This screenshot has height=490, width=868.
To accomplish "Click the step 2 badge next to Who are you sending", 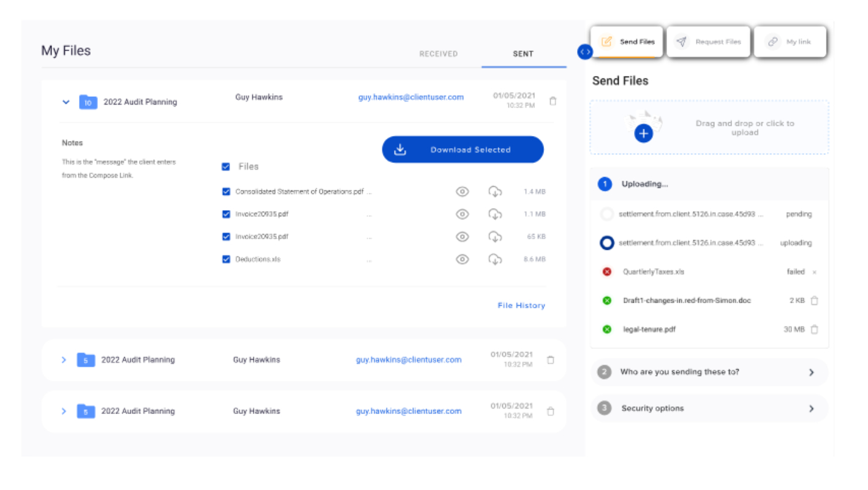I will tap(605, 372).
